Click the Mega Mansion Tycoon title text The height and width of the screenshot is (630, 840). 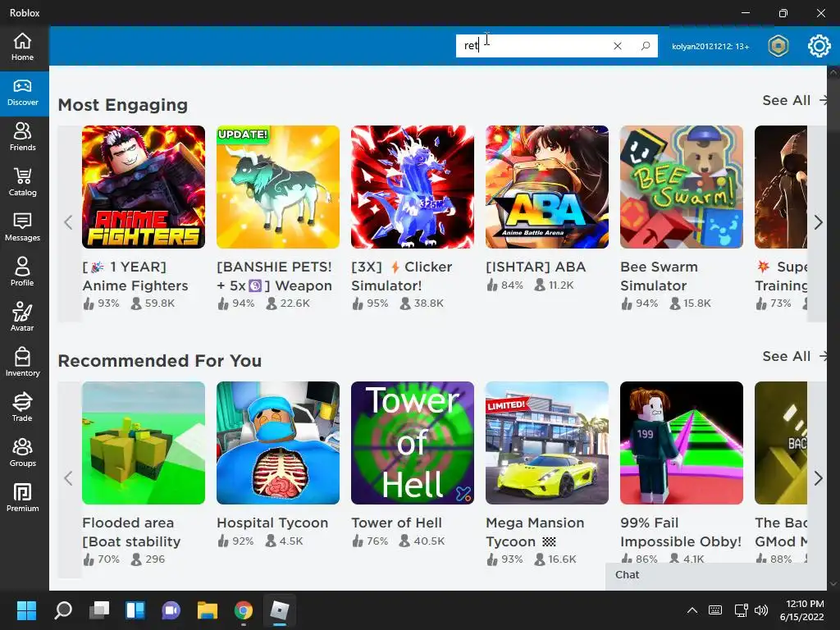point(535,532)
